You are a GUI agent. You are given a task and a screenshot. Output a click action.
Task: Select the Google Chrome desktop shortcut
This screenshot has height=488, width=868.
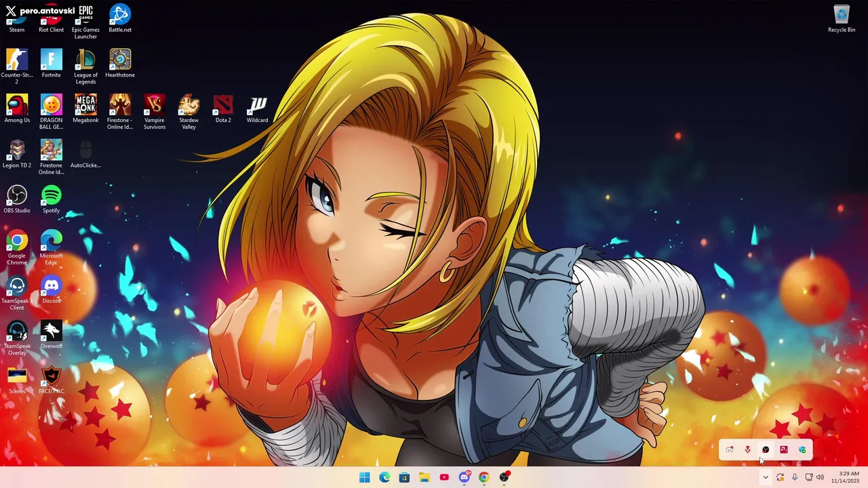[x=17, y=247]
